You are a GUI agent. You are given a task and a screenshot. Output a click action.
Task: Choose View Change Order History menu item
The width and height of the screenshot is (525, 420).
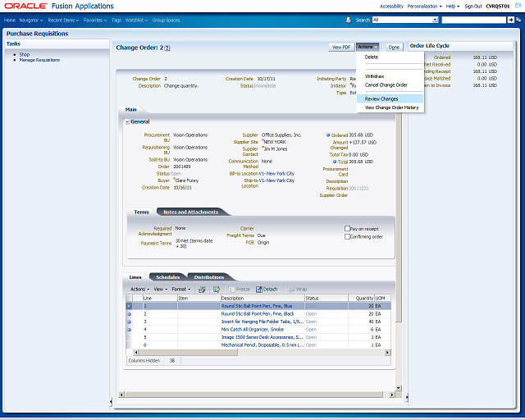pyautogui.click(x=392, y=107)
